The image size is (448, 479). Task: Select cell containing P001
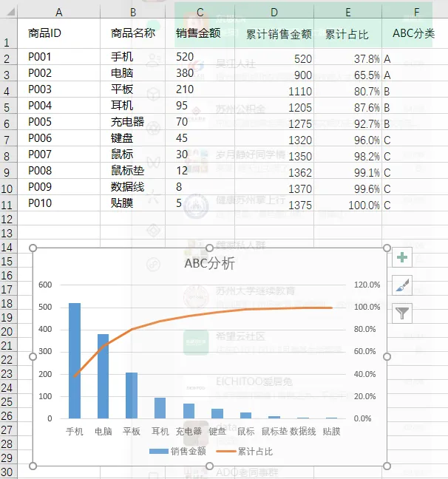click(58, 57)
